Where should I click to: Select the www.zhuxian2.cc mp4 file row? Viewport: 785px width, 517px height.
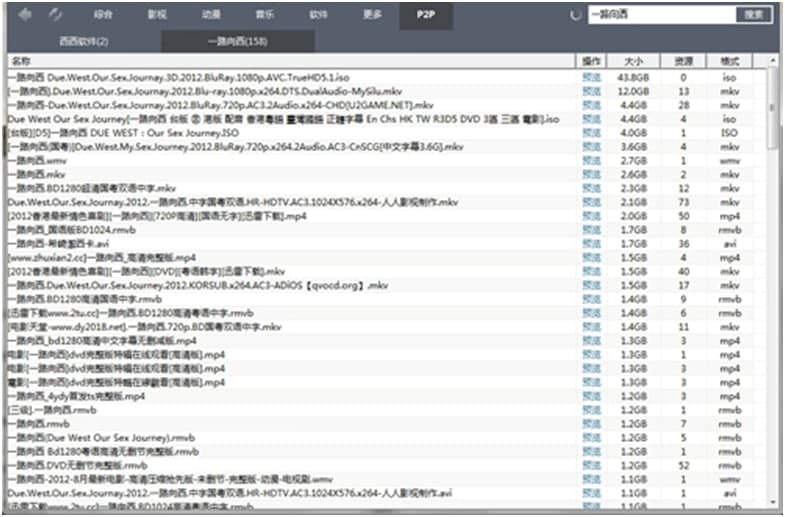pos(102,258)
